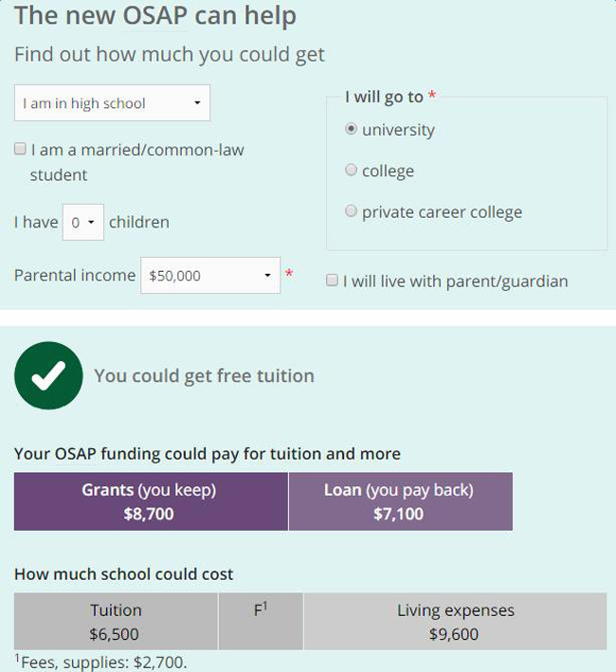Click the purple Grants $8,700 bar
Image resolution: width=616 pixels, height=672 pixels.
pos(150,501)
